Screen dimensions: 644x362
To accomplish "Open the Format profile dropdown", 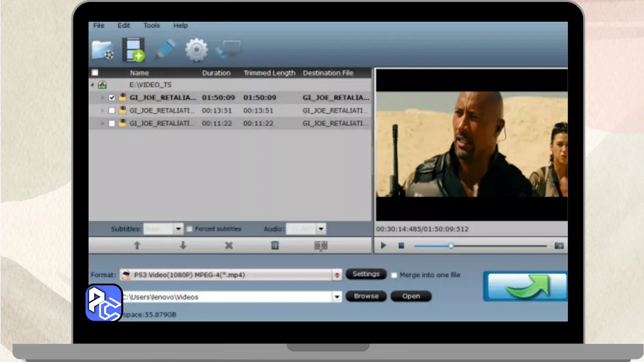I will [x=337, y=275].
